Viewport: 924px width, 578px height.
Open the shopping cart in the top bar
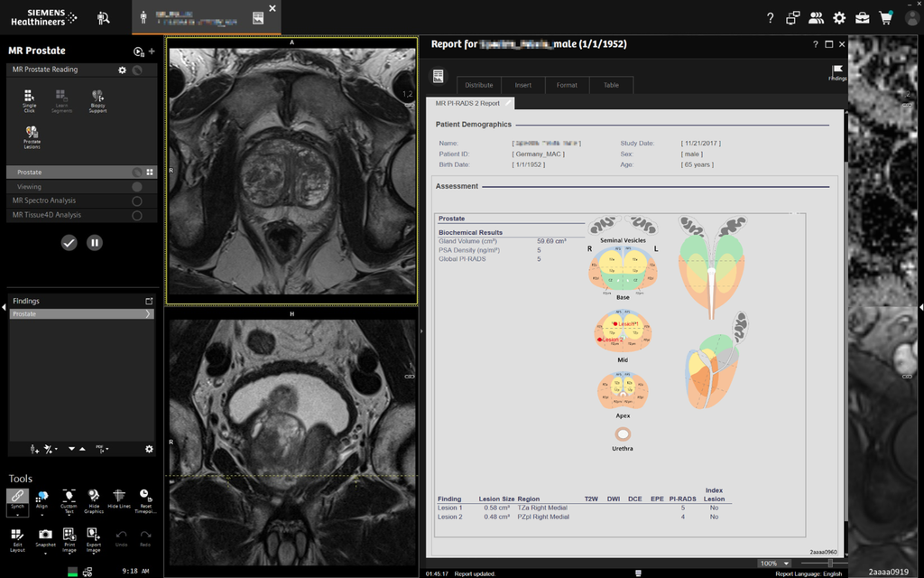click(x=885, y=18)
